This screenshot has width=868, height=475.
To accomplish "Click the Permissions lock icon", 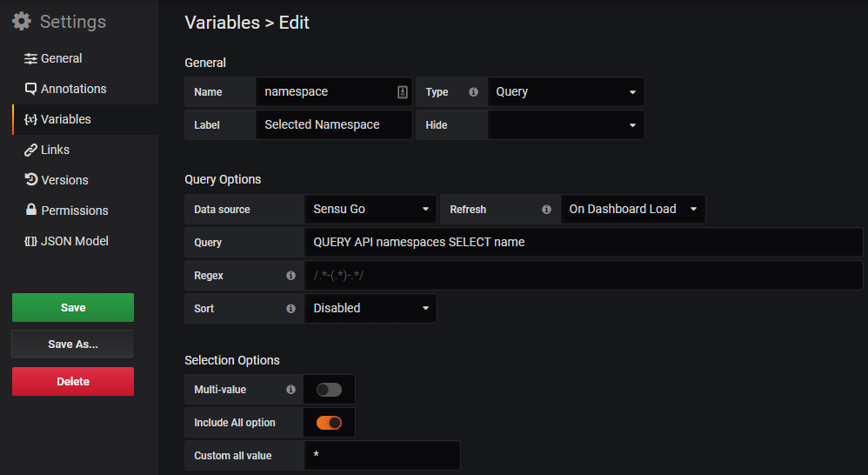I will tap(31, 210).
